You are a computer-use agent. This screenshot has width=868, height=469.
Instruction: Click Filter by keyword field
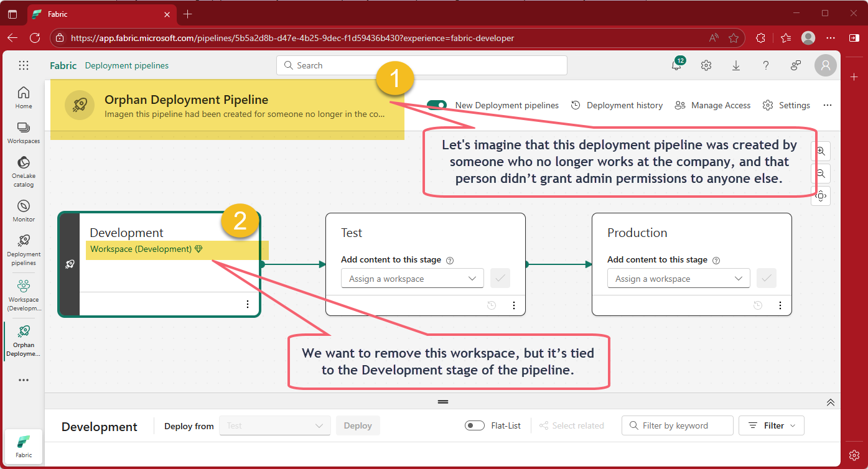[x=678, y=425]
